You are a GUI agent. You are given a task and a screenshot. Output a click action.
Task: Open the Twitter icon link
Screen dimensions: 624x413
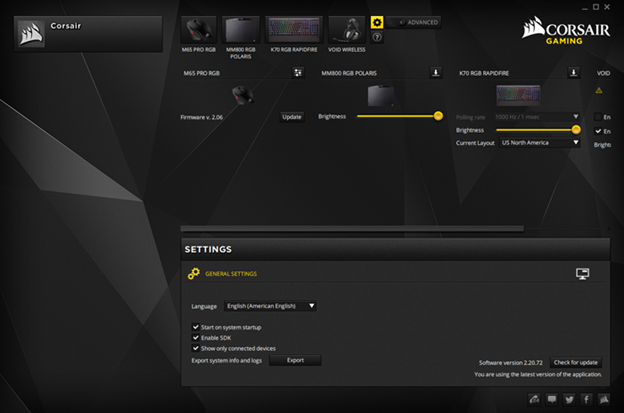569,399
